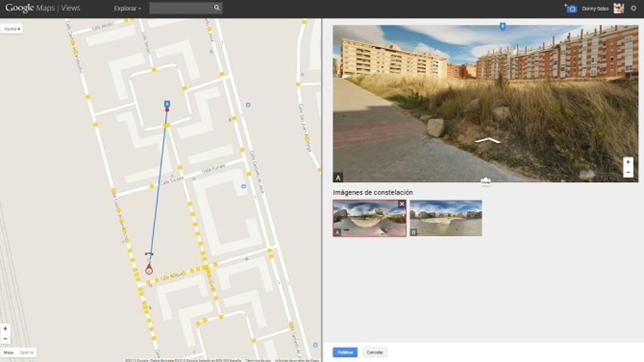Screen dimensions: 644x362
Task: Open the Explorar dropdown
Action: point(125,8)
